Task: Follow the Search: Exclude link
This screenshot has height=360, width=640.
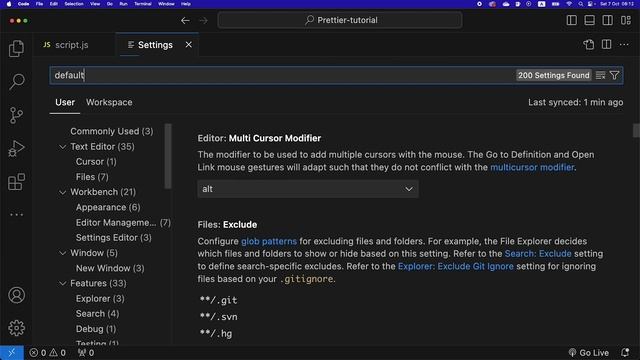Action: click(538, 253)
